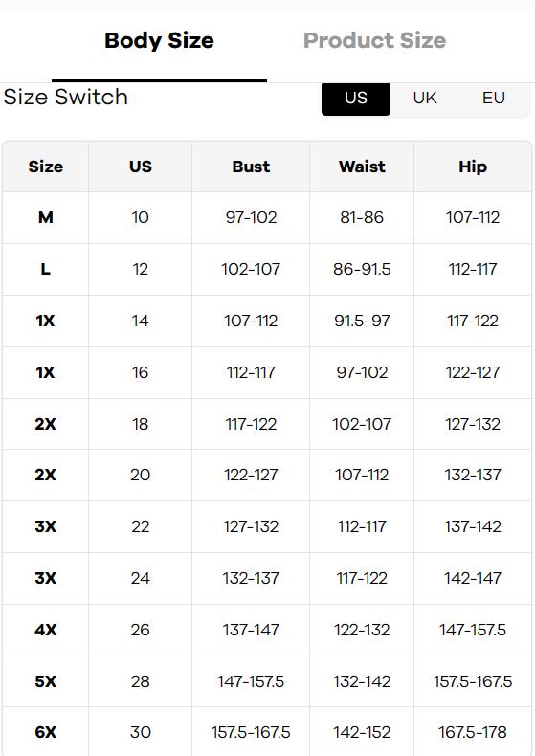Screen dimensions: 535x756
Task: Click the Hip column header
Action: pyautogui.click(x=473, y=167)
